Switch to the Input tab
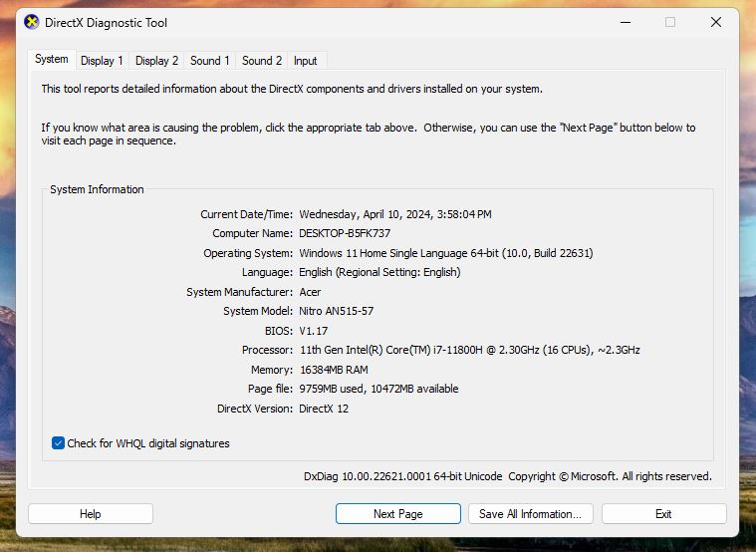The image size is (756, 552). pos(305,61)
